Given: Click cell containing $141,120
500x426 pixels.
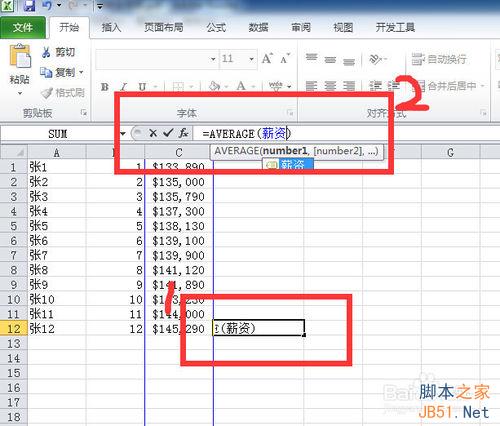Looking at the screenshot, I should click(x=179, y=270).
